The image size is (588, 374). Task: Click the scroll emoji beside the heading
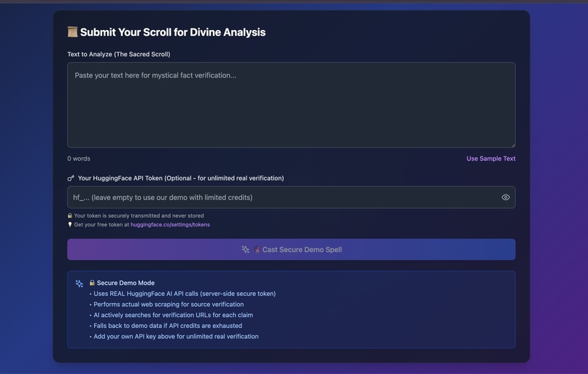tap(72, 32)
